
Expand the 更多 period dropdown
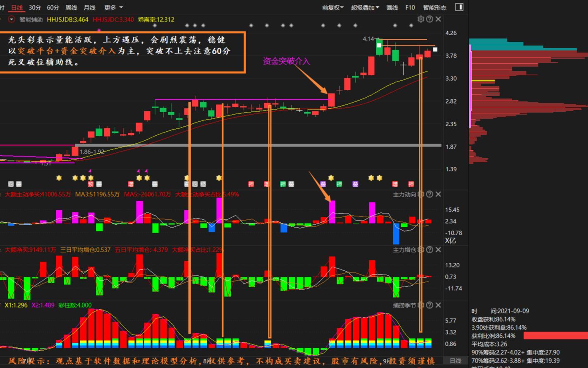(x=113, y=7)
